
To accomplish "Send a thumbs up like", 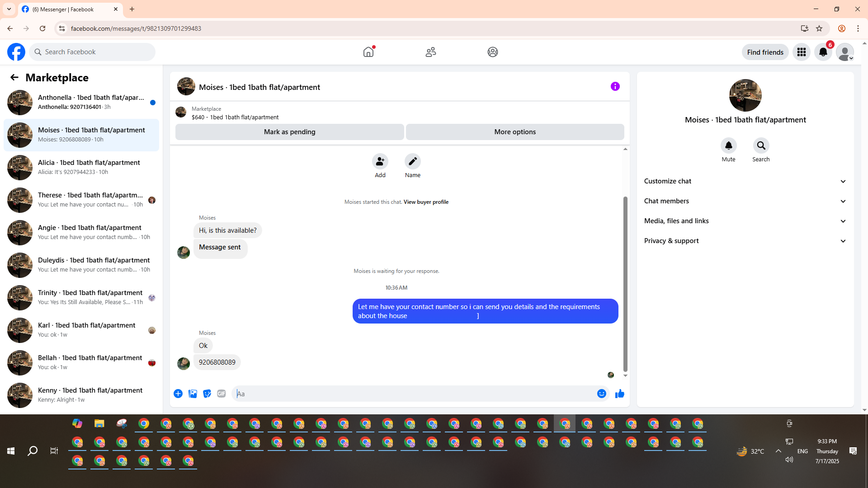I will pos(620,394).
